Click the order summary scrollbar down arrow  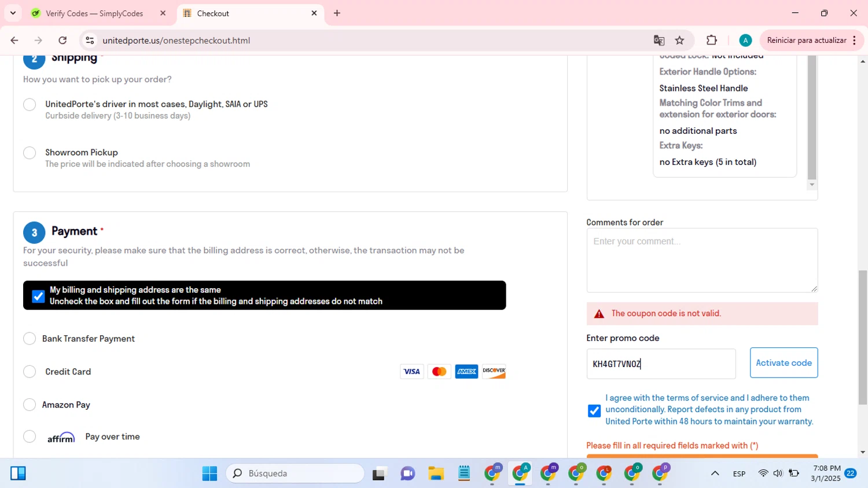click(x=812, y=185)
